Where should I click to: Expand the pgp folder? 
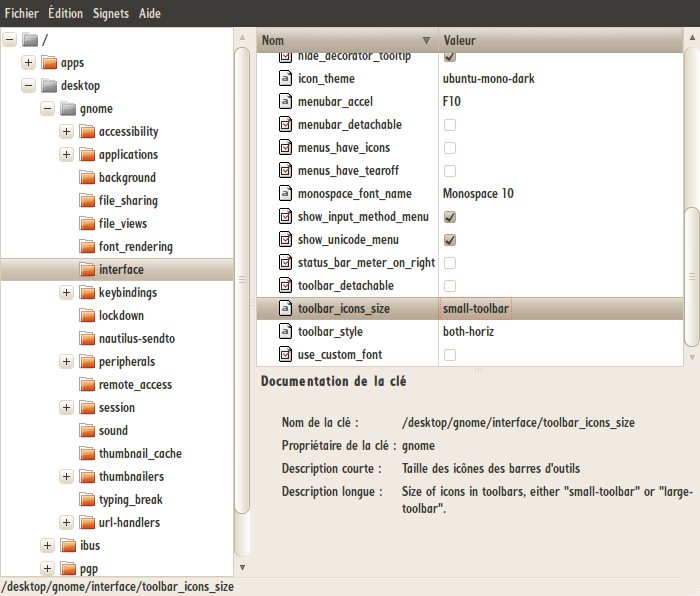(48, 568)
